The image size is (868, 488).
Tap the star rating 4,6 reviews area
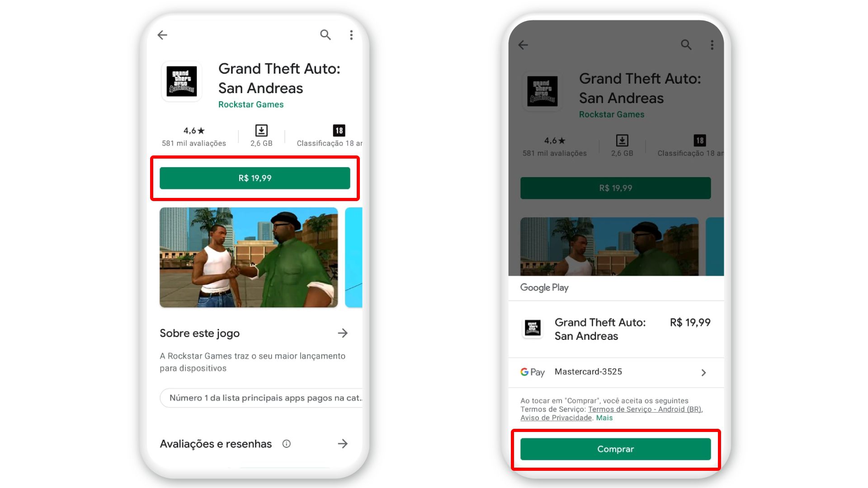tap(194, 136)
